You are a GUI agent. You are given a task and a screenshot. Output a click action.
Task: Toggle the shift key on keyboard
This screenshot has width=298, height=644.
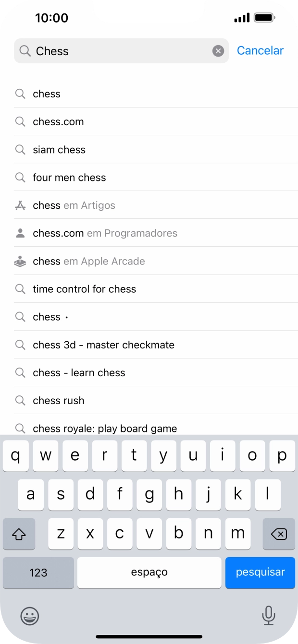(19, 534)
